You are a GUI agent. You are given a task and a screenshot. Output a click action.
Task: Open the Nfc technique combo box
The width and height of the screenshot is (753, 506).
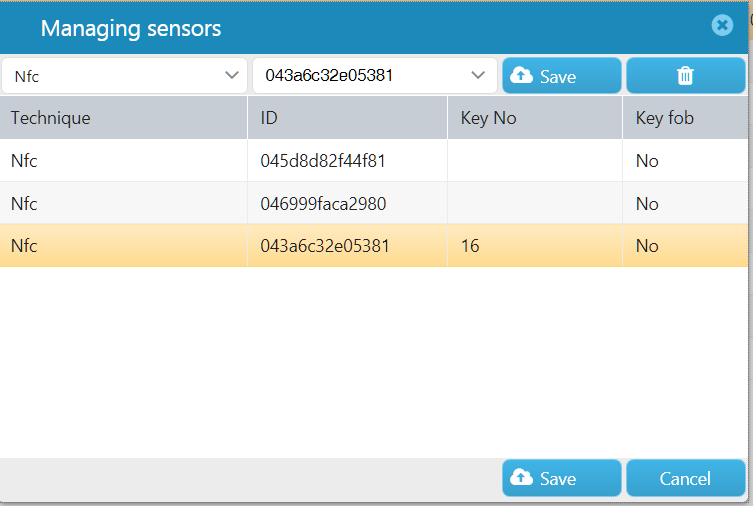click(x=124, y=75)
